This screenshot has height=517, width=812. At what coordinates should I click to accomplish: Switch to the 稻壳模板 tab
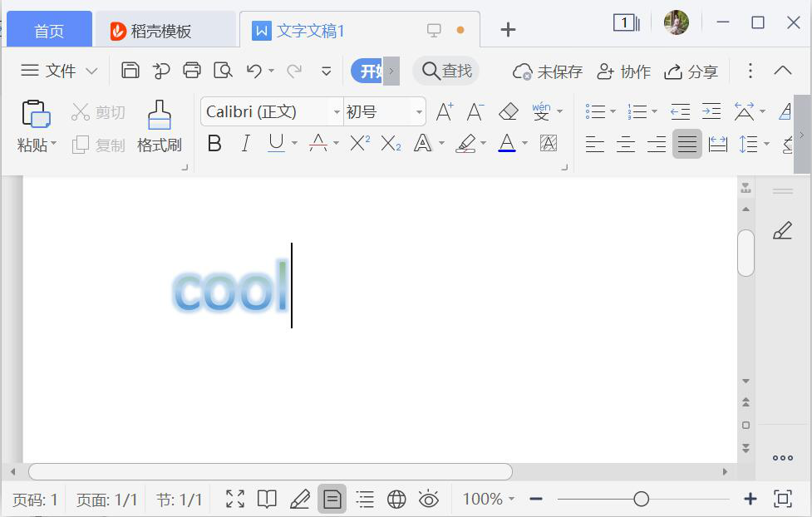[x=163, y=31]
